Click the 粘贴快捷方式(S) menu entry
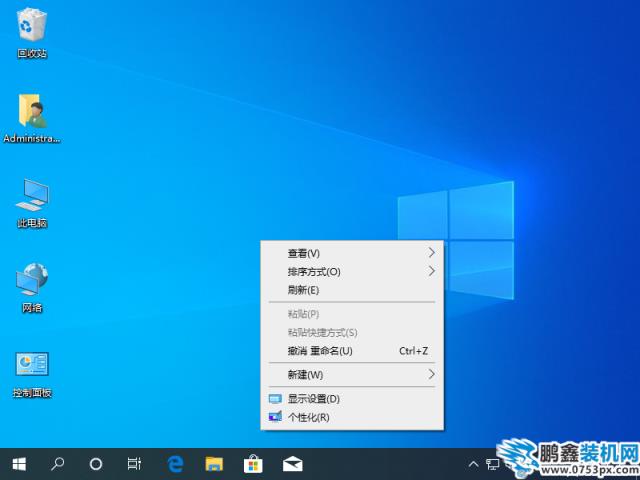The width and height of the screenshot is (640, 480). [352, 333]
